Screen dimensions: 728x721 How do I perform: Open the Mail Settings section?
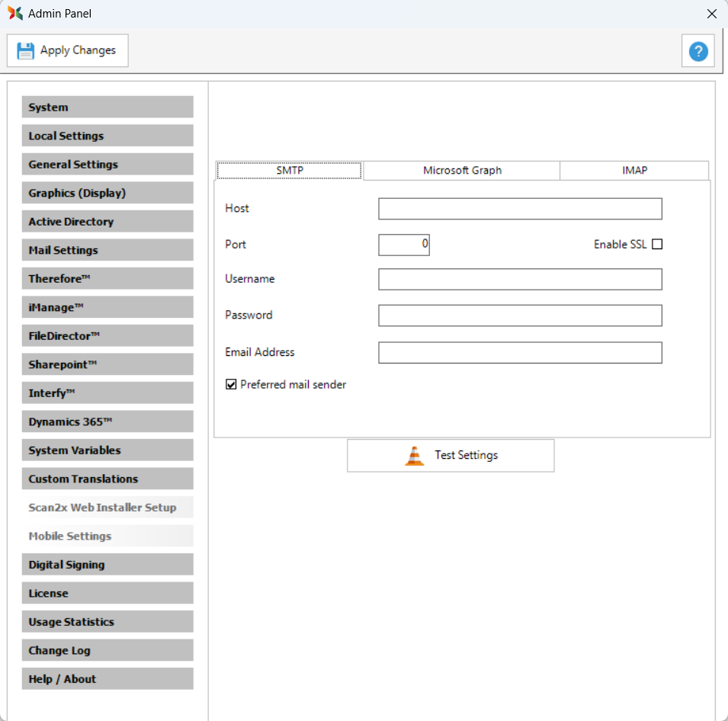(x=107, y=250)
